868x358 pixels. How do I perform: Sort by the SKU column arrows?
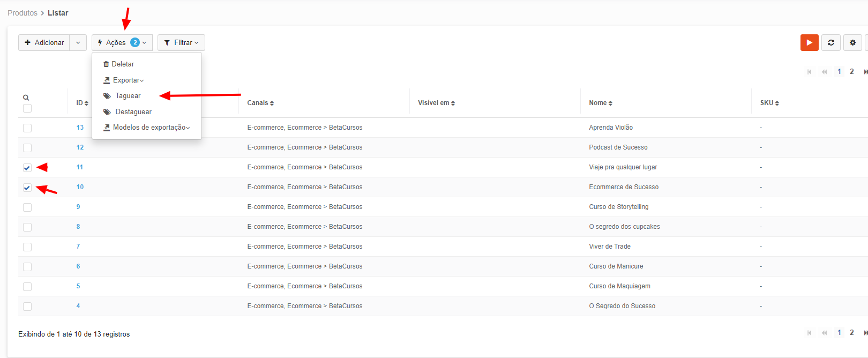tap(777, 103)
